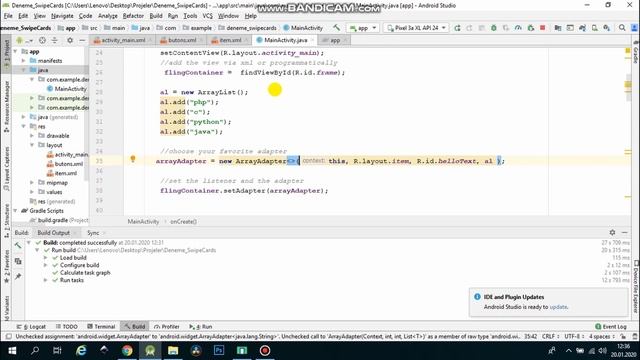Image resolution: width=640 pixels, height=360 pixels.
Task: Click the red Stop button in toolbar
Action: coord(542,28)
